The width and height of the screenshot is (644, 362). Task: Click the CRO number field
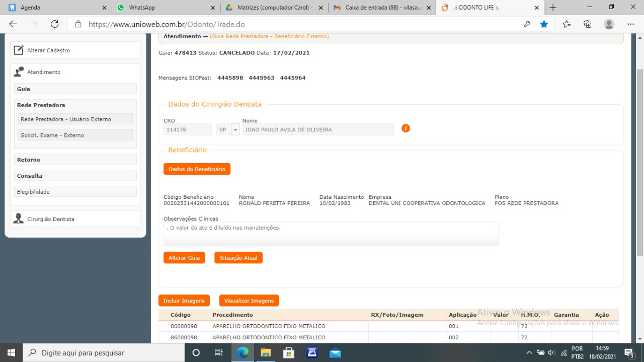(188, 129)
